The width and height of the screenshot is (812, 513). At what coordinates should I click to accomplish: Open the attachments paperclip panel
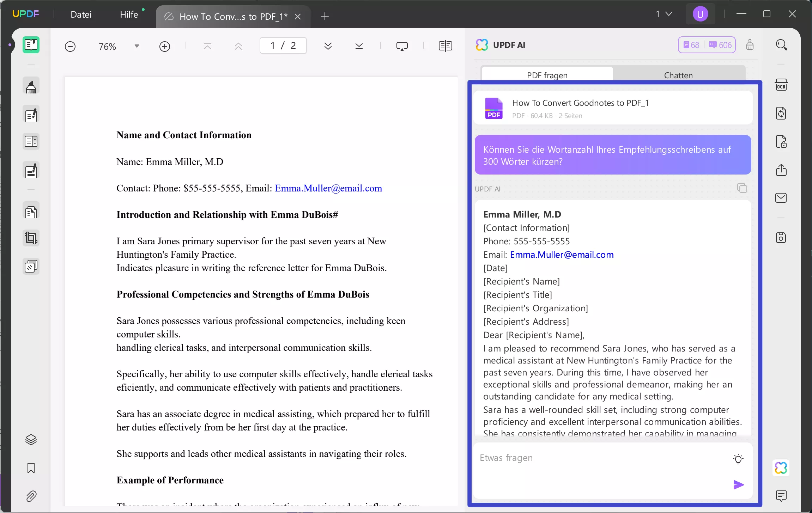pos(31,496)
